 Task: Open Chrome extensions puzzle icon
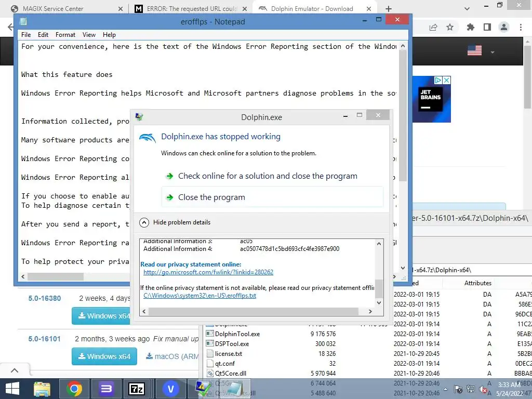tap(470, 28)
